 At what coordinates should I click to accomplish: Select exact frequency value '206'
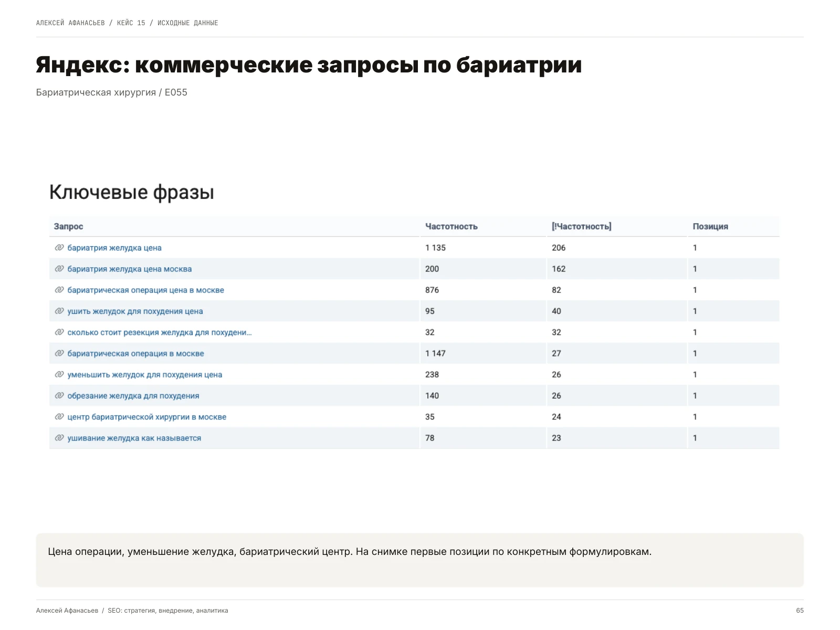click(559, 248)
